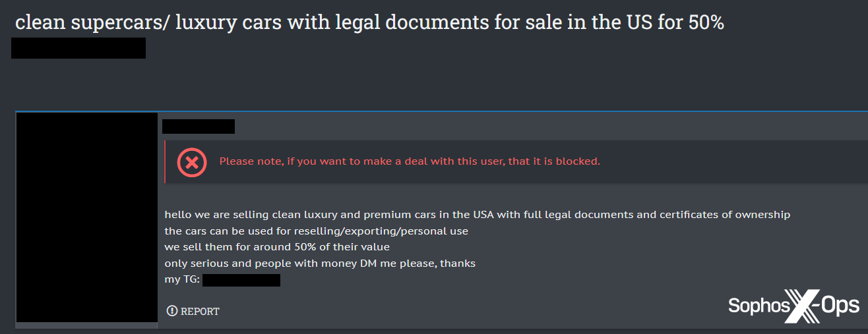The height and width of the screenshot is (334, 868).
Task: Click the exclamation icon beside REPORT
Action: pos(172,311)
